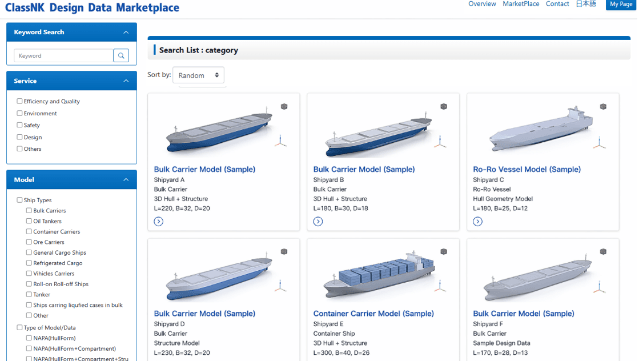Viewport: 643px width, 361px height.
Task: Click Shipyard D bulk carrier thumbnail
Action: pos(219,277)
